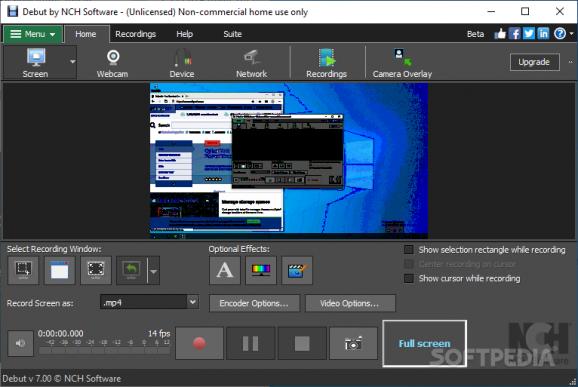
Task: Open Video Options
Action: point(350,303)
